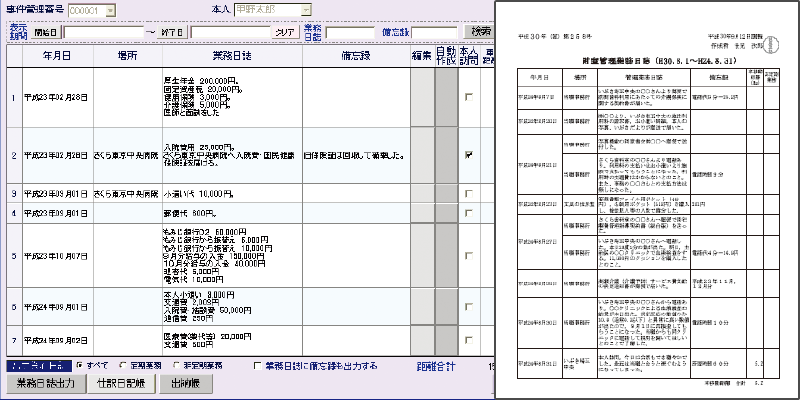Uncheck 本人訪問 checkbox in row 2

coord(468,155)
